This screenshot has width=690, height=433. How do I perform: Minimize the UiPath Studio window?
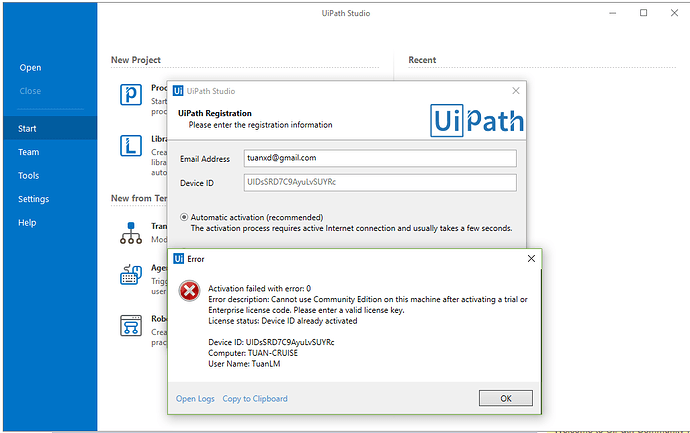coord(613,13)
